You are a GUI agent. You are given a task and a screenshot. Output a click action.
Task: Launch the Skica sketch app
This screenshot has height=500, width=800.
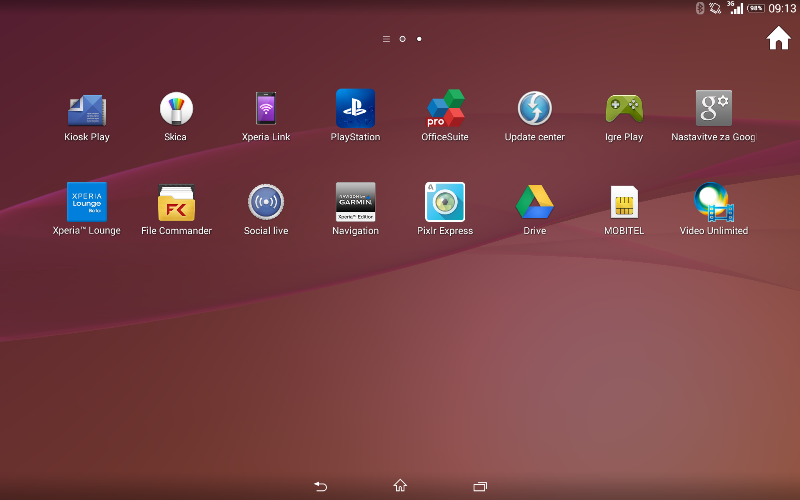click(176, 109)
